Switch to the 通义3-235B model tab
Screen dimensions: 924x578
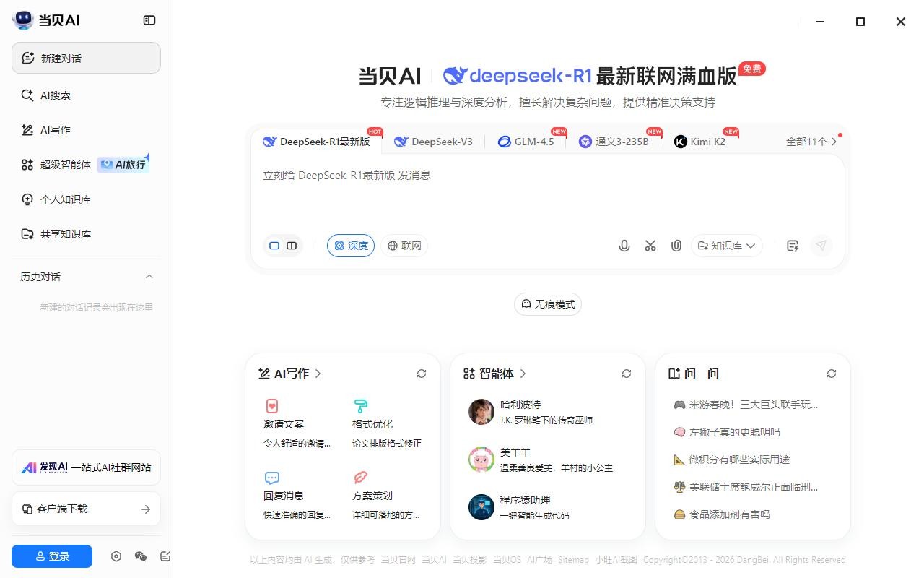click(x=614, y=142)
